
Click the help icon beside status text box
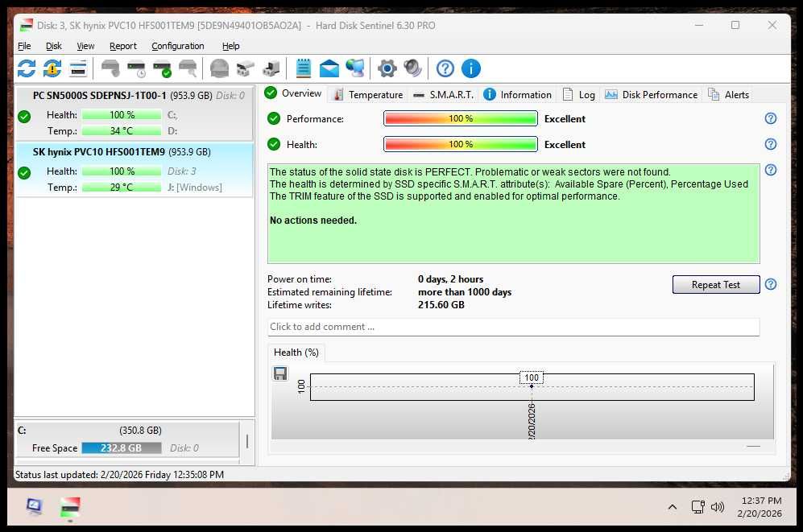770,170
